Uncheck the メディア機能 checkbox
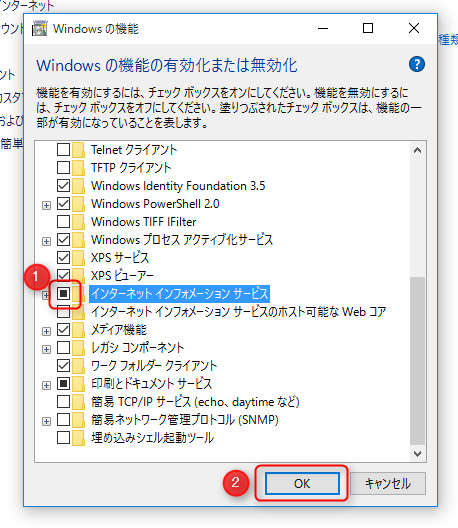Screen dimensions: 458x528 pos(63,330)
